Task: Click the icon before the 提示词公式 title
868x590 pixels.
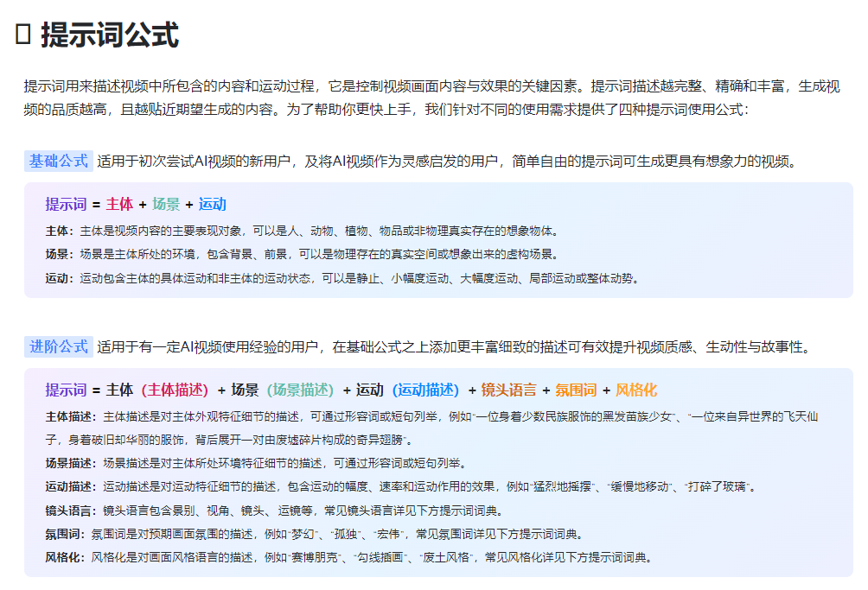Action: [x=22, y=34]
